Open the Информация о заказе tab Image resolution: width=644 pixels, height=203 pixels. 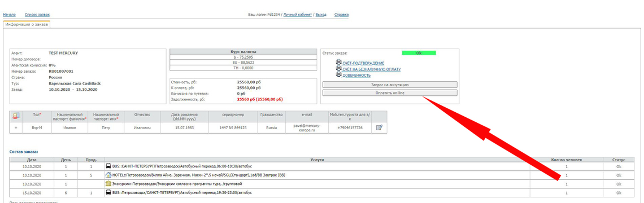click(27, 25)
